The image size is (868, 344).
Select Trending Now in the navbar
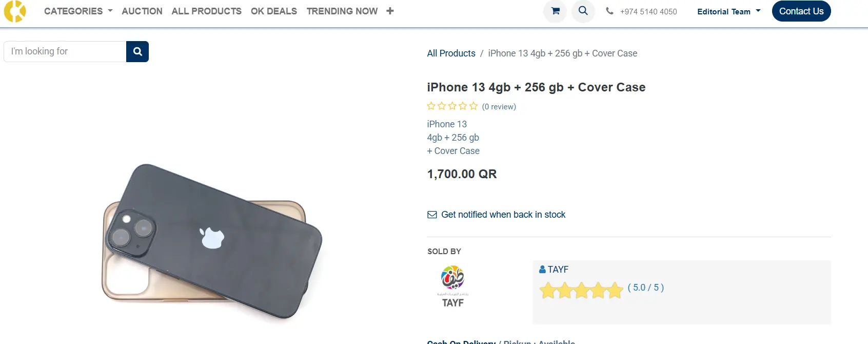342,11
